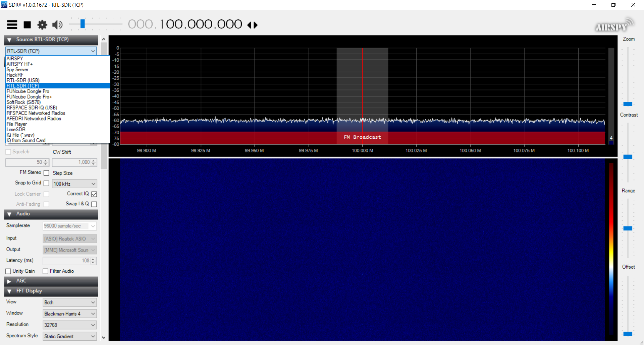Open the settings gear
Screen dimensions: 644x345
tap(42, 24)
